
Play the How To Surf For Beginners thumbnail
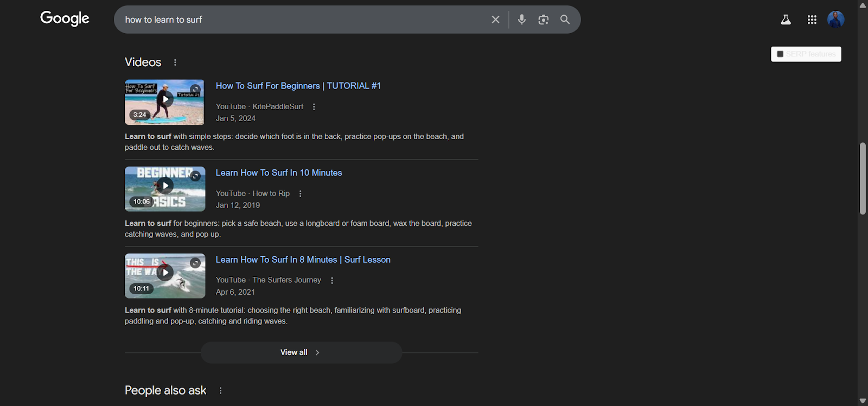pyautogui.click(x=165, y=99)
